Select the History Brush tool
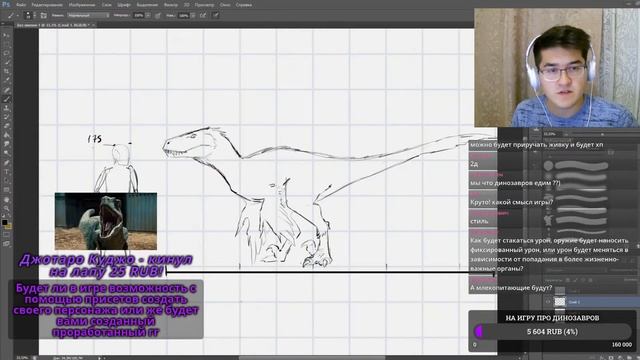Viewport: 640px width, 360px height. point(6,117)
